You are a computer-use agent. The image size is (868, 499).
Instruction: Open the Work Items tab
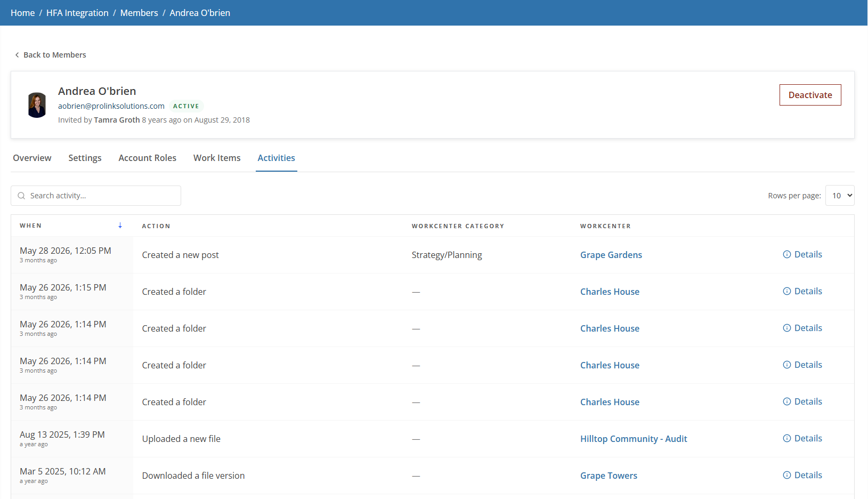coord(217,158)
